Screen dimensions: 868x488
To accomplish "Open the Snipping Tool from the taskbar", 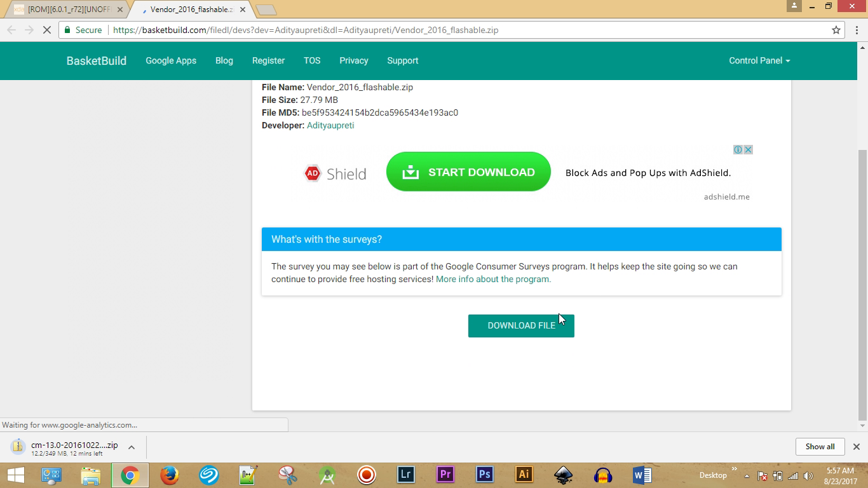I will pos(288,475).
